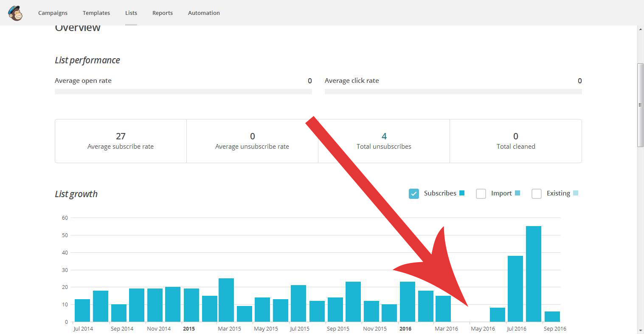The image size is (644, 334).
Task: Open the Campaigns menu
Action: [53, 13]
